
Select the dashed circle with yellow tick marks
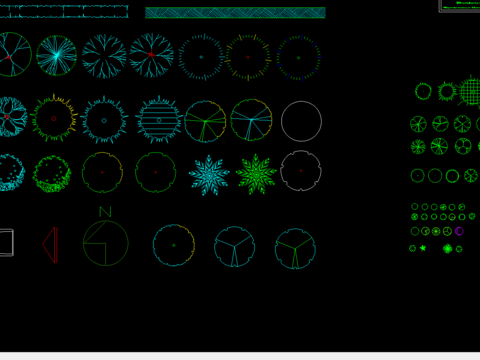coord(248,57)
